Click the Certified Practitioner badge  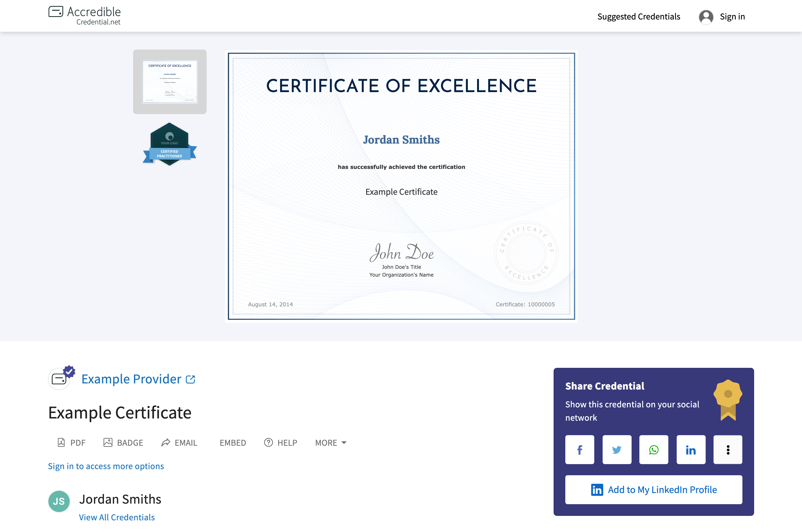pyautogui.click(x=169, y=144)
